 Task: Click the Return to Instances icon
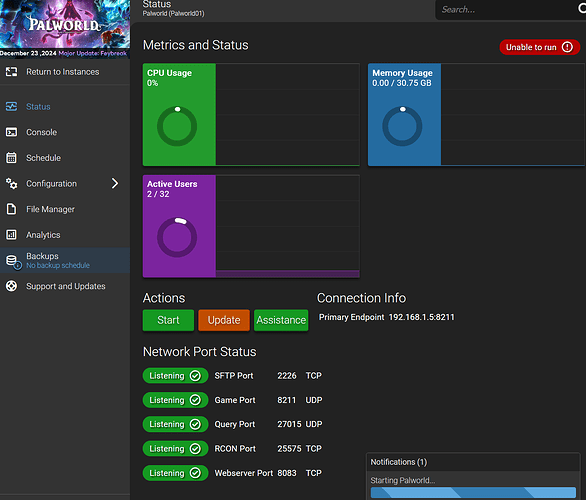(x=11, y=72)
